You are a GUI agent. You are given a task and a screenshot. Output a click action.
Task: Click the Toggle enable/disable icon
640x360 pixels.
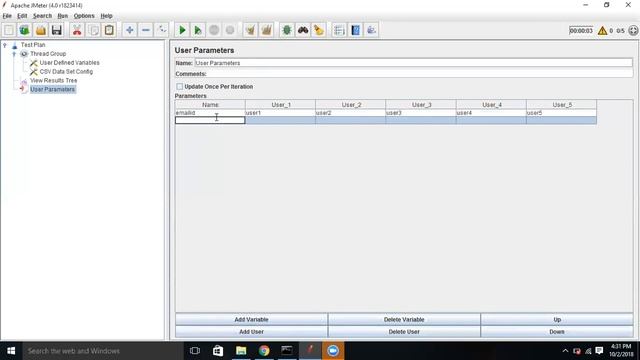[162, 30]
